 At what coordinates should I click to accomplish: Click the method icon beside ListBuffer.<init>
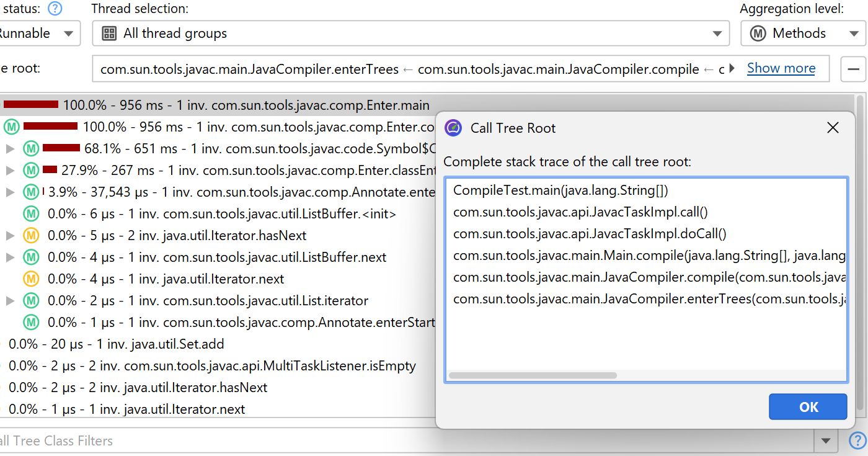[31, 214]
